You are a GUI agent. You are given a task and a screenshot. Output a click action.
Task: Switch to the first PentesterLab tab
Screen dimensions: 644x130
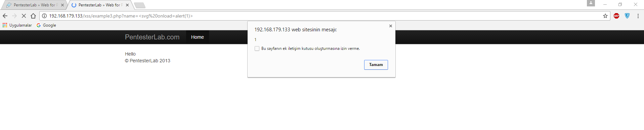34,5
